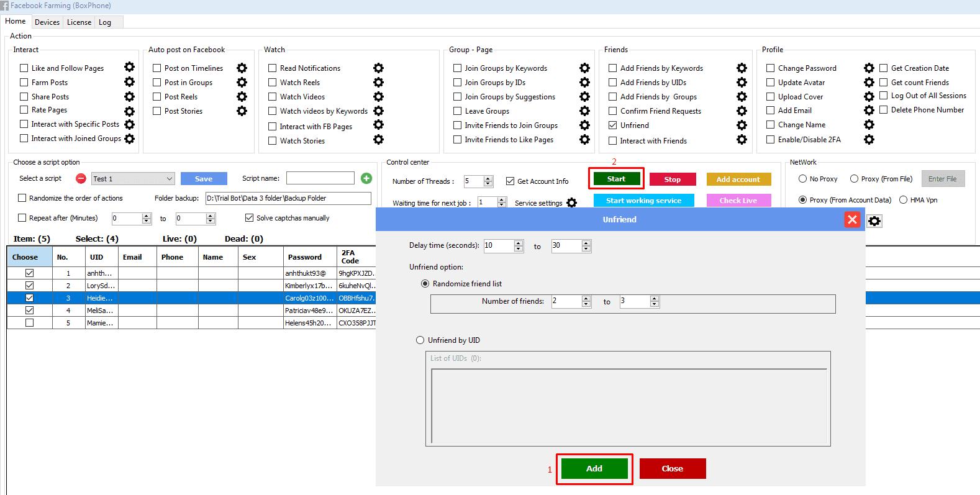Screen dimensions: 980x495
Task: Close the Unfriend dialog with red X
Action: point(852,219)
